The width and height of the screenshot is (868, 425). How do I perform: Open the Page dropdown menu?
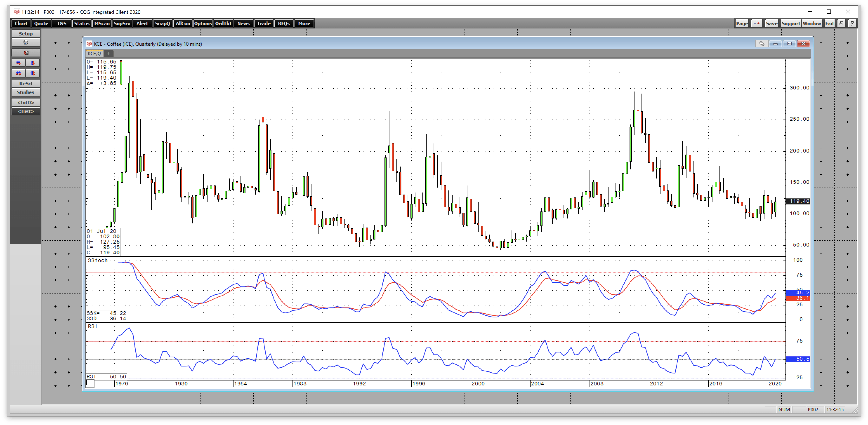coord(742,23)
